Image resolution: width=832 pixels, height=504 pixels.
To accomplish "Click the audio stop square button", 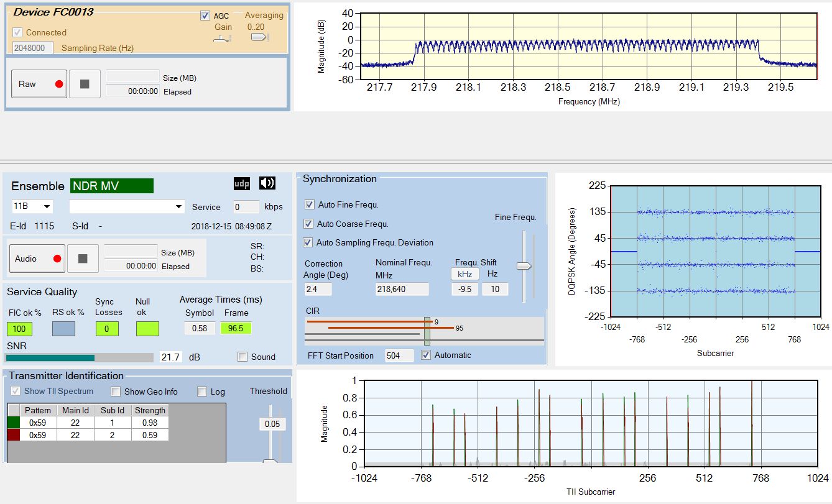I will tap(83, 259).
